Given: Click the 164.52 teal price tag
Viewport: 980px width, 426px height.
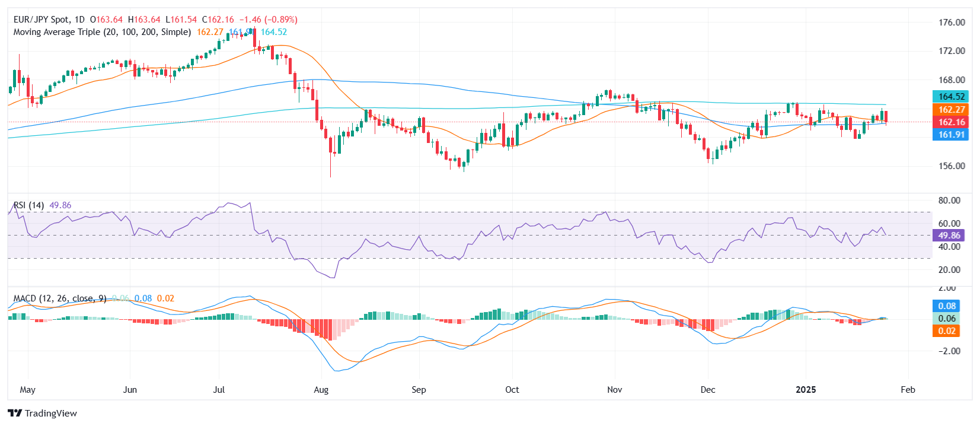Looking at the screenshot, I should click(951, 97).
